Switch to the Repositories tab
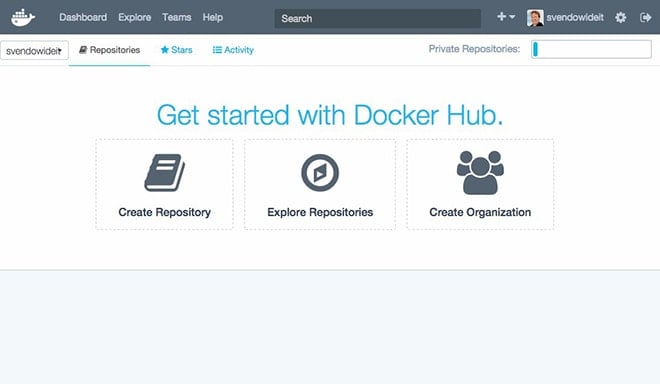Viewport: 660px width, 384px height. click(x=109, y=50)
